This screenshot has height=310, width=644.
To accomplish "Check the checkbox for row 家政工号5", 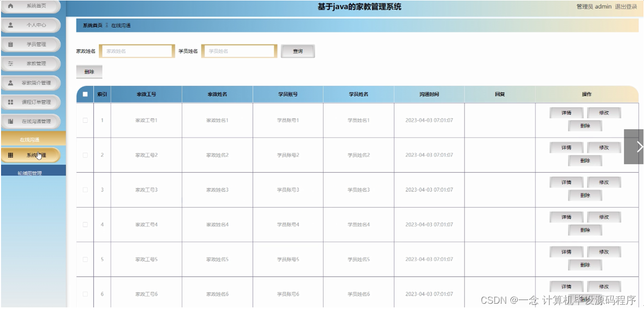I will tap(85, 259).
